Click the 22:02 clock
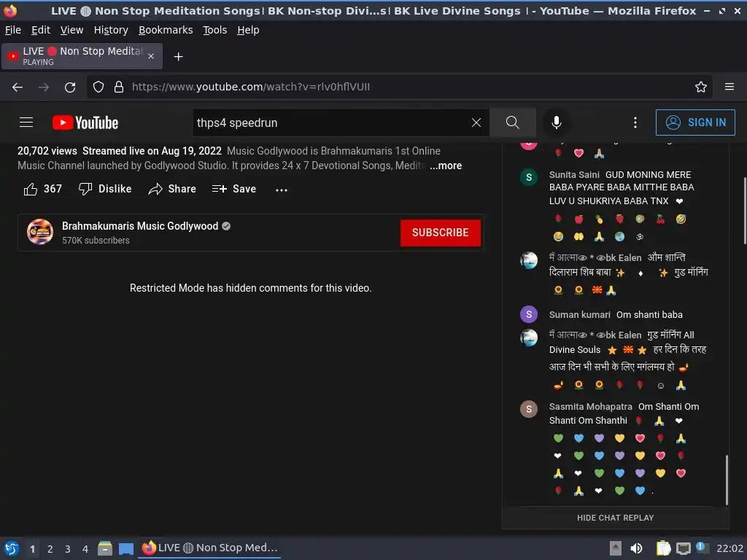 (x=729, y=548)
